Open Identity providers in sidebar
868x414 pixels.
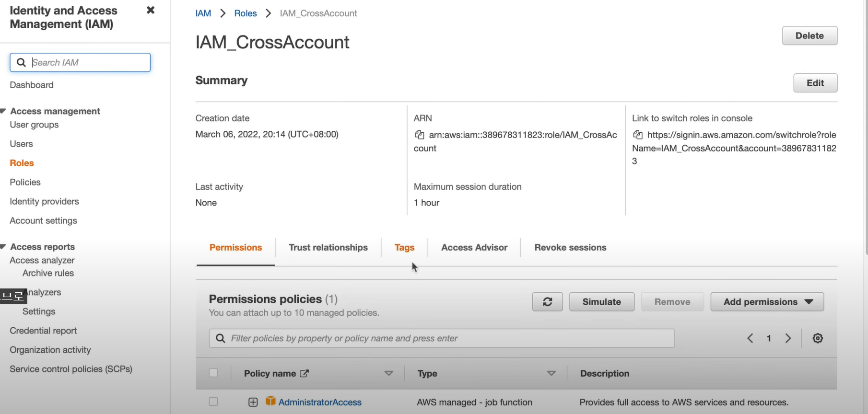click(44, 201)
